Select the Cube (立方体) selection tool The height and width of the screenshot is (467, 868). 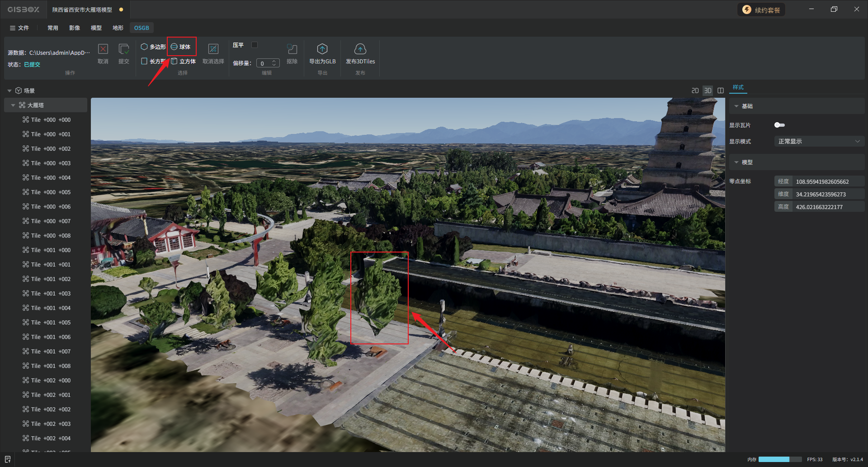(x=184, y=61)
